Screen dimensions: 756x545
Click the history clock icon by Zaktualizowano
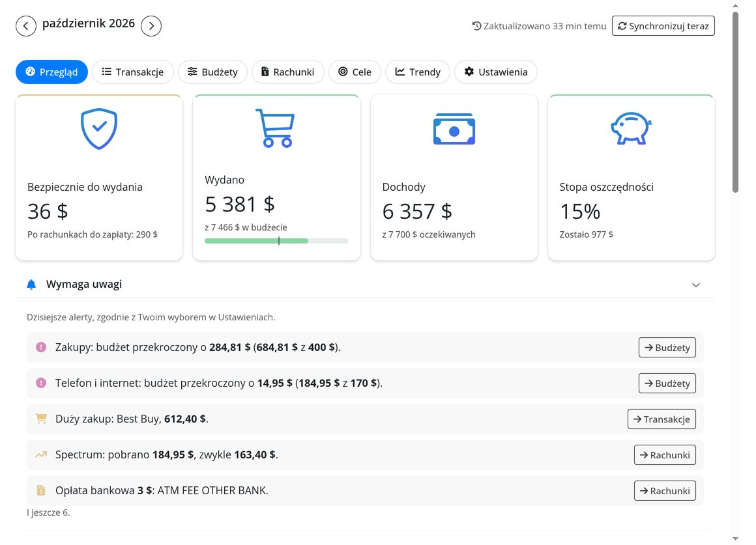click(x=476, y=26)
